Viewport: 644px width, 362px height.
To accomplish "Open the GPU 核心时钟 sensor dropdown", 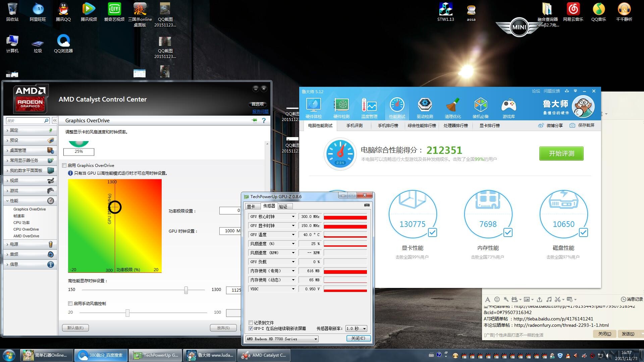I will point(293,217).
